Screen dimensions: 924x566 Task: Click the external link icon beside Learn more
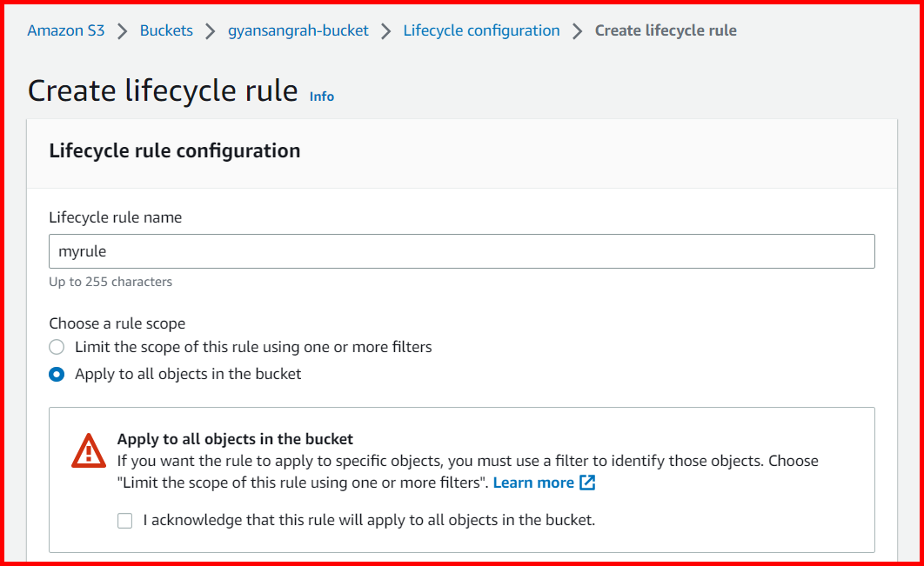(587, 483)
